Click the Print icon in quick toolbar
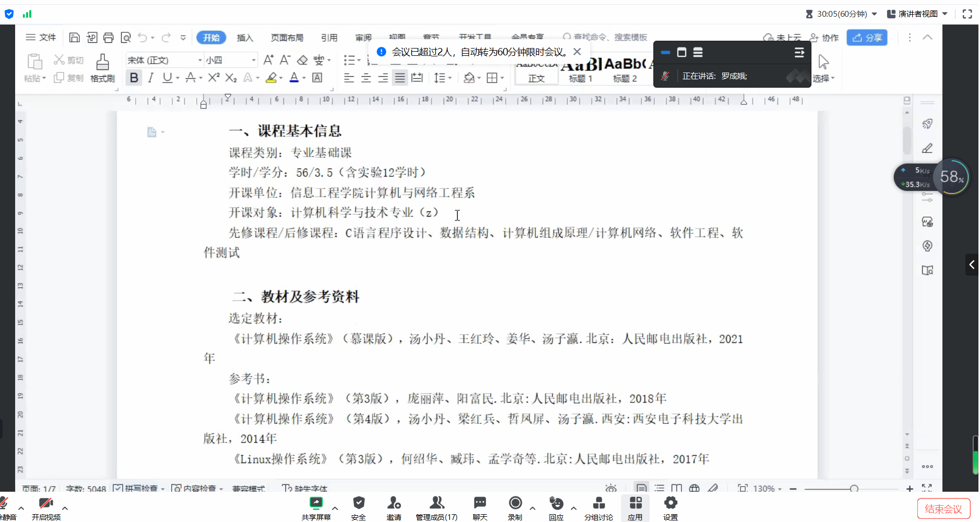The image size is (980, 522). (x=109, y=38)
